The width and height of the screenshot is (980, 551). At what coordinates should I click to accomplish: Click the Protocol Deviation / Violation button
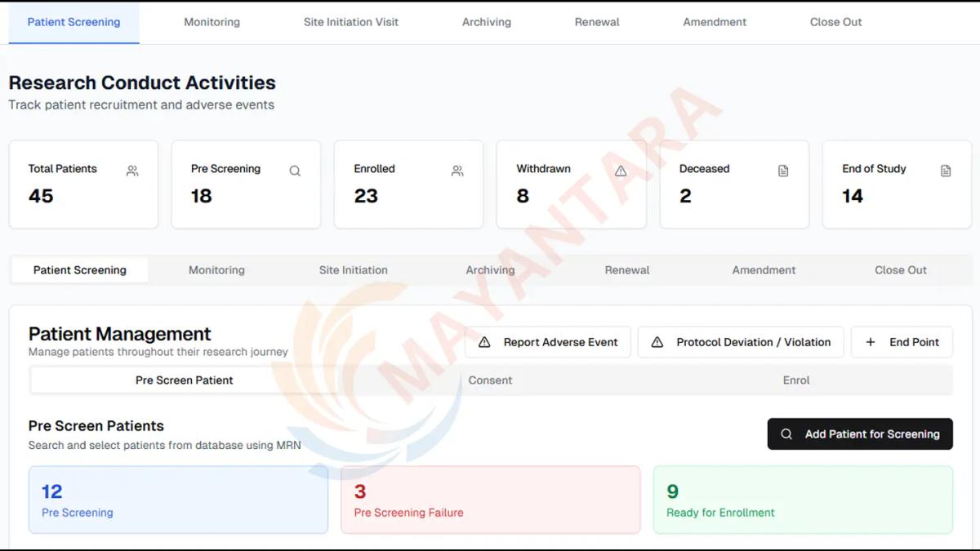740,341
